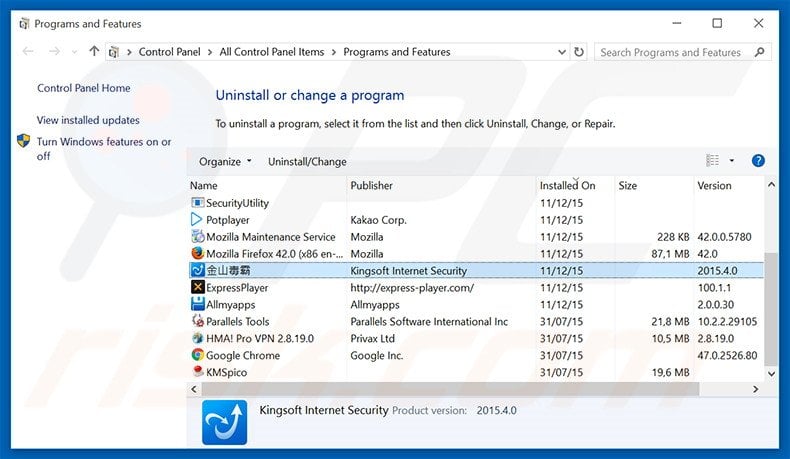Screen dimensions: 790x459
Task: Expand chevron after All Control Panel Items
Action: [334, 52]
